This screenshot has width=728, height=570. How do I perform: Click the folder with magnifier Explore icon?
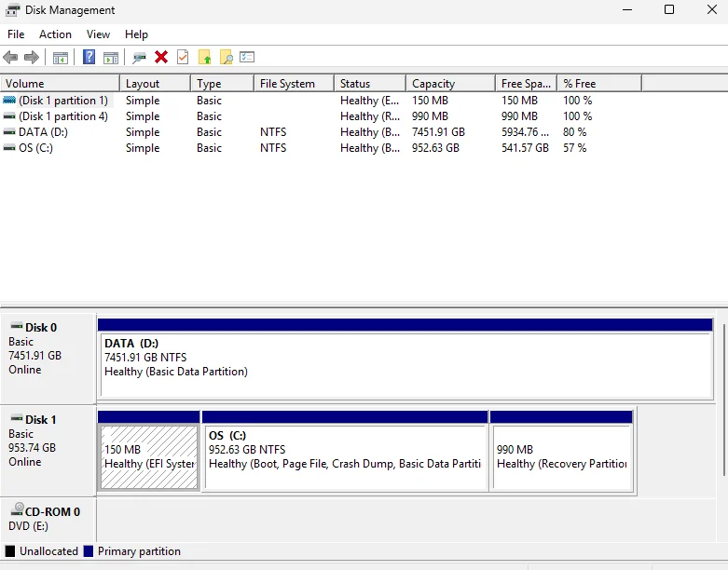pos(227,57)
